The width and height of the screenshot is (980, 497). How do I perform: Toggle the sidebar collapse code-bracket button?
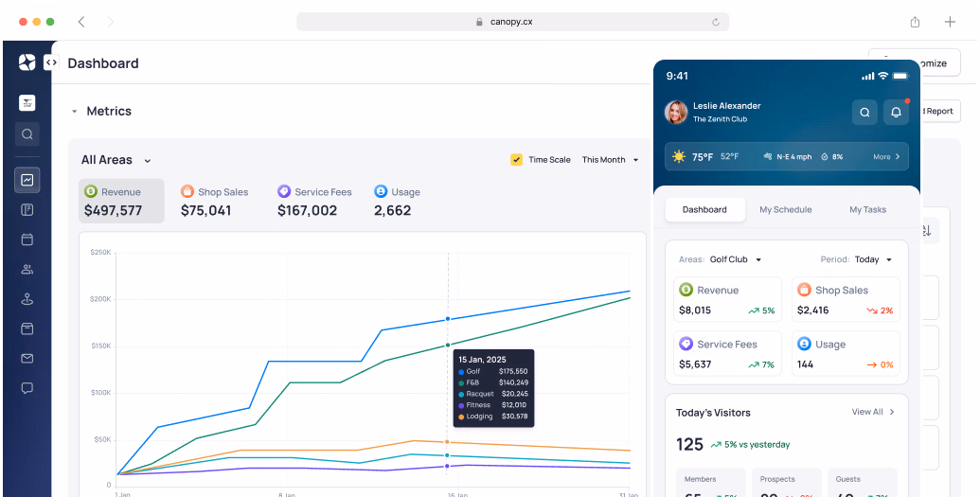coord(51,62)
